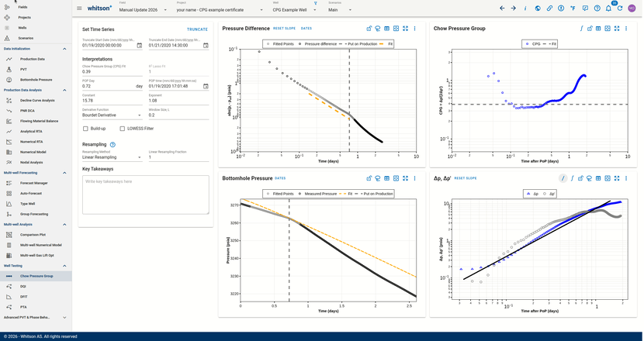Open the Field dropdown Manual Update 2026
Screen dimensions: 644x341
[x=143, y=10]
